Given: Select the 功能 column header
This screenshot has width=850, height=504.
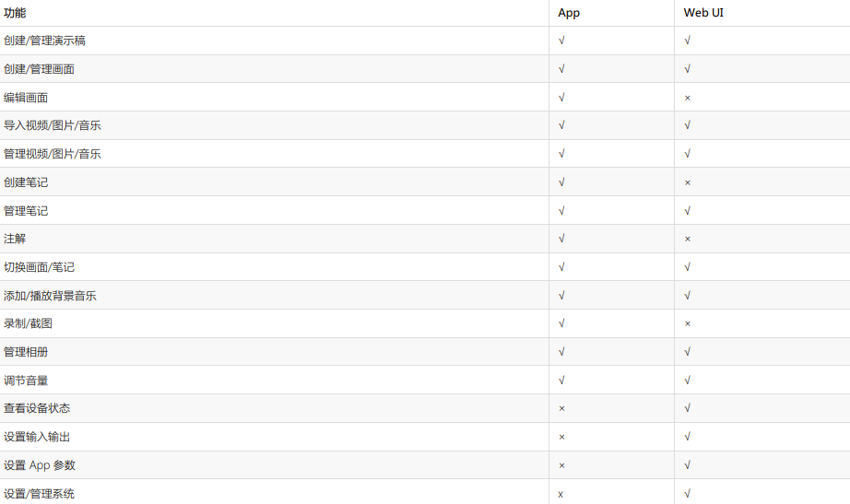Looking at the screenshot, I should (x=15, y=13).
